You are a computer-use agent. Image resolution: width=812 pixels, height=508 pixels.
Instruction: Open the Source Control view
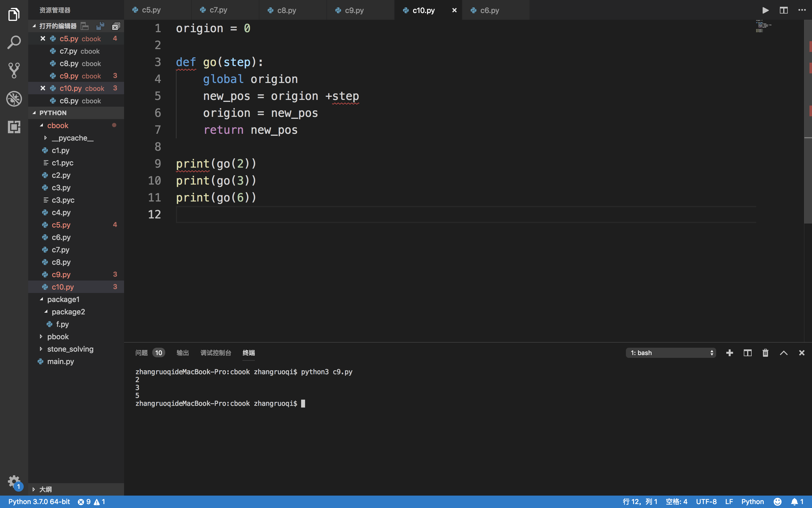click(x=14, y=71)
